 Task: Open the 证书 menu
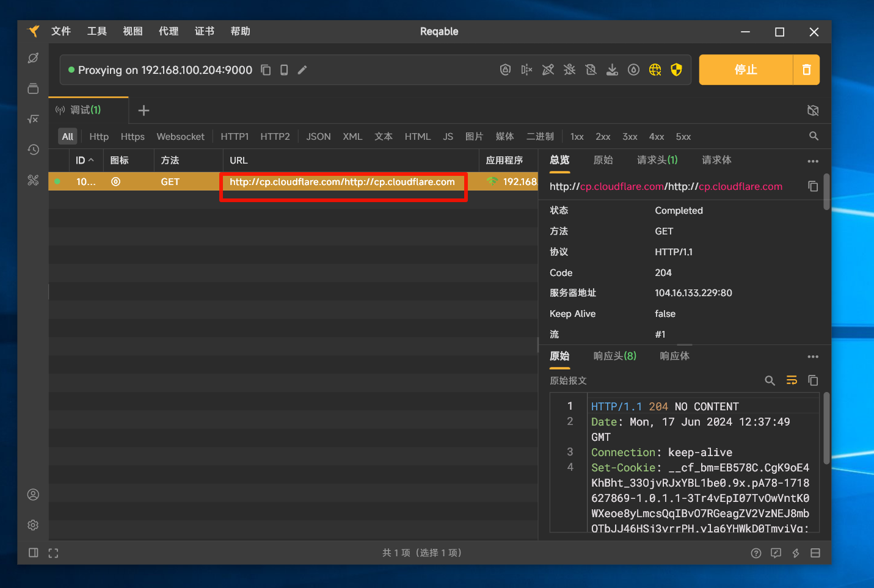(204, 31)
